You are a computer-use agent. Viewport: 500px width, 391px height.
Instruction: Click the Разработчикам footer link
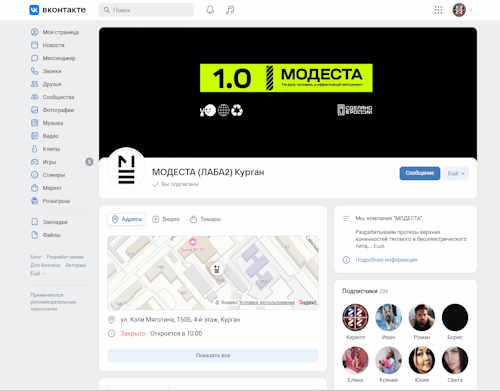[65, 257]
